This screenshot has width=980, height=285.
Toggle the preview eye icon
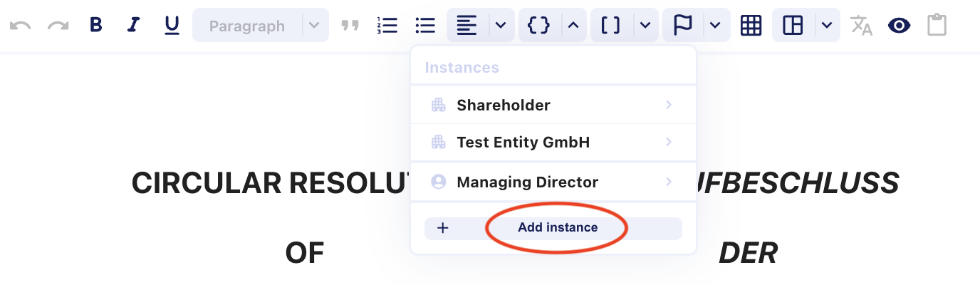900,26
